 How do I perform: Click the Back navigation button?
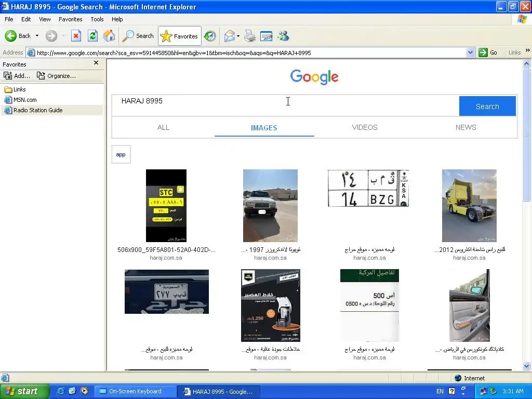(x=18, y=36)
